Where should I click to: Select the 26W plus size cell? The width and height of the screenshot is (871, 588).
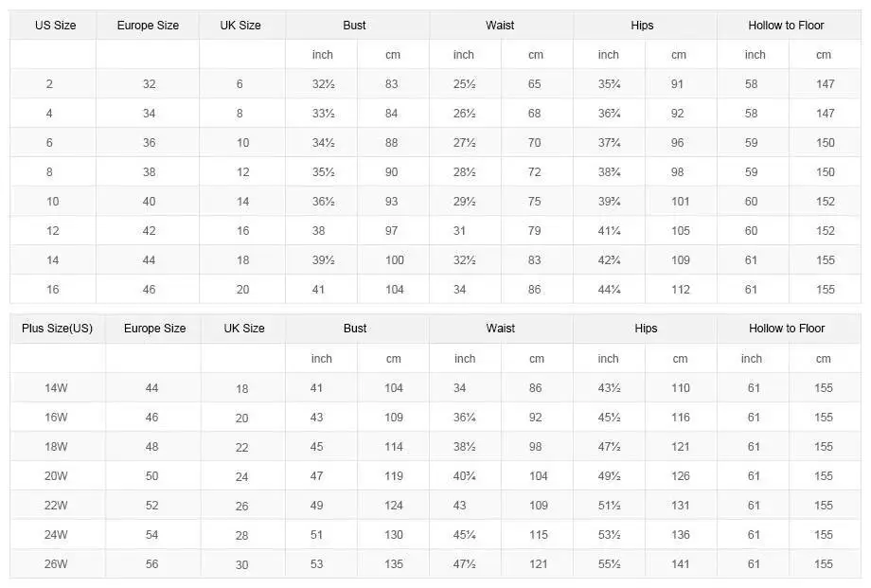[56, 564]
